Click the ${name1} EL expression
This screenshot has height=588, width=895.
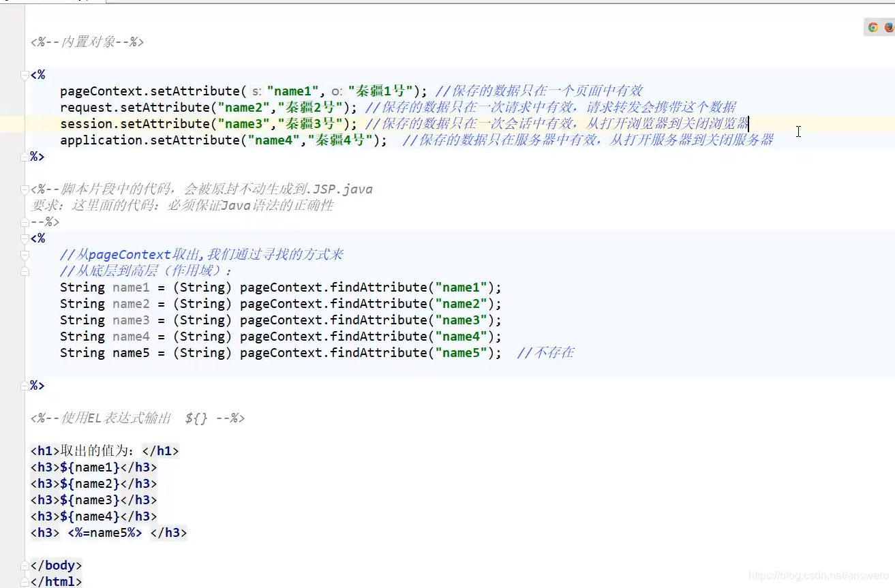[90, 467]
